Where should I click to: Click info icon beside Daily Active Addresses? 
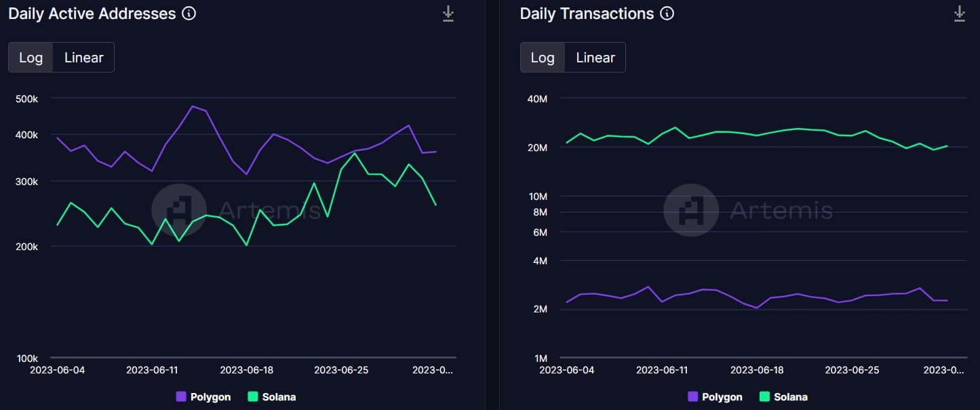pos(189,13)
